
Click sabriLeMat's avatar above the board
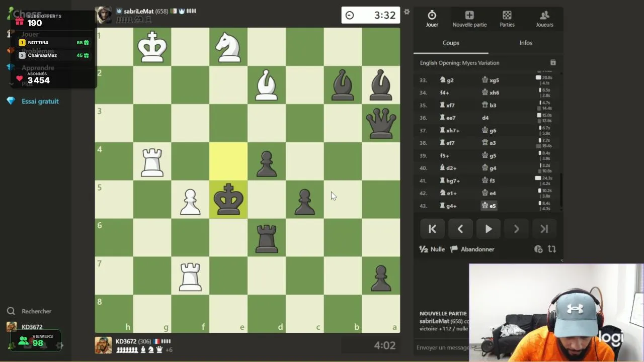(x=104, y=15)
